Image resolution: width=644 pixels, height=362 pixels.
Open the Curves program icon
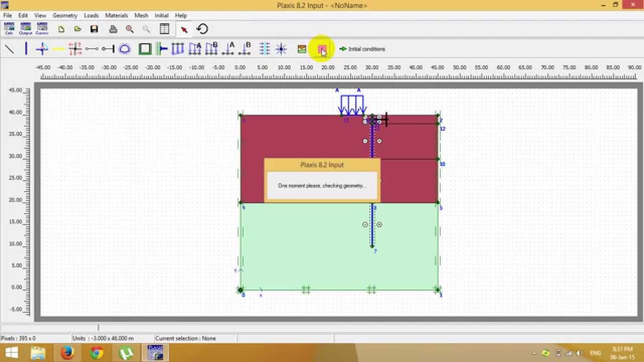(42, 29)
